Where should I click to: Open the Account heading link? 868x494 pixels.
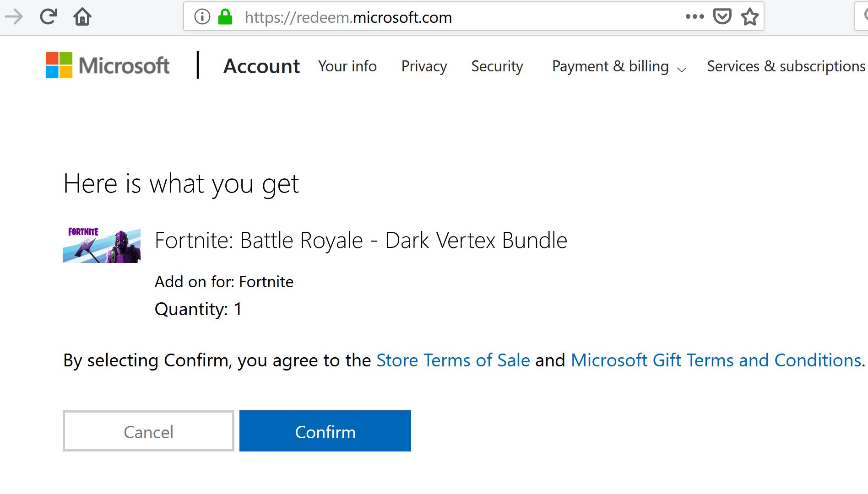(x=261, y=66)
